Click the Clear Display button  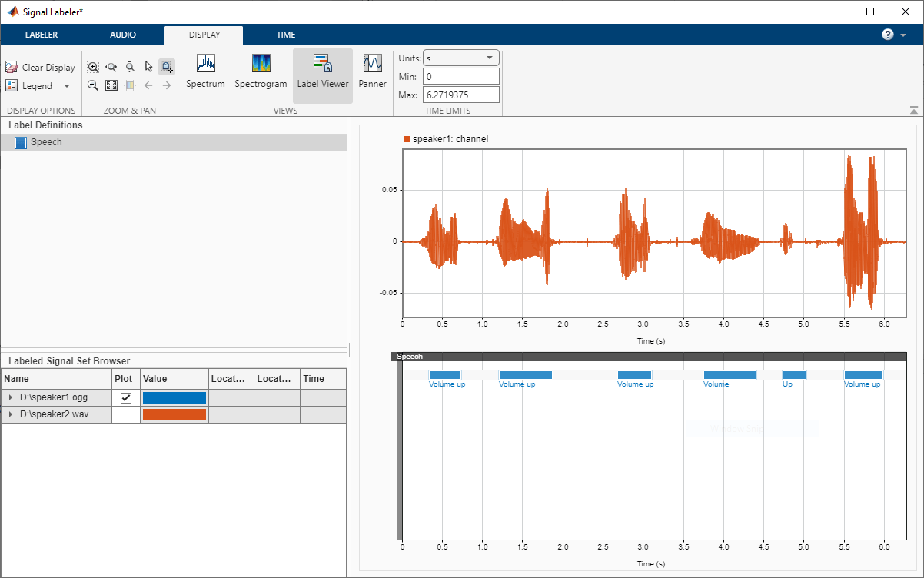(x=41, y=68)
